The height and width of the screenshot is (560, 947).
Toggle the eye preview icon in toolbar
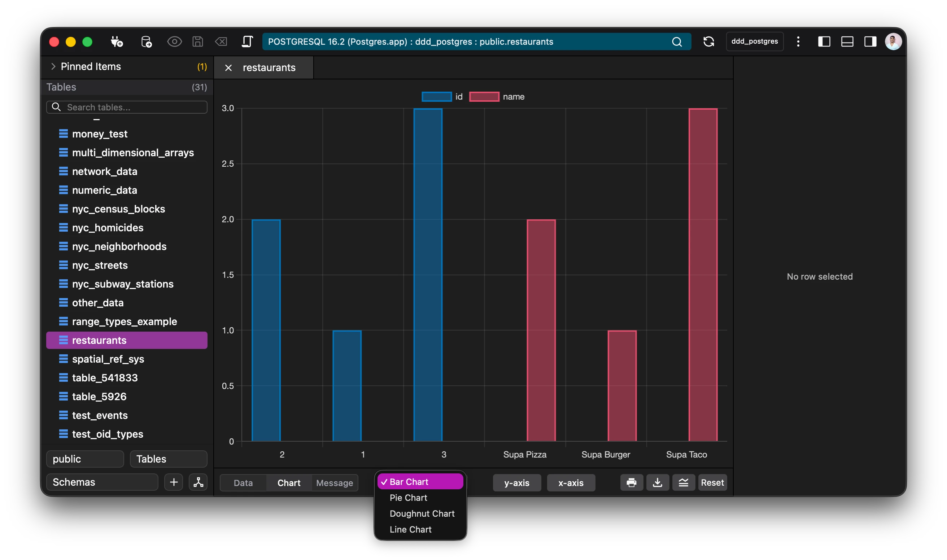click(x=174, y=41)
